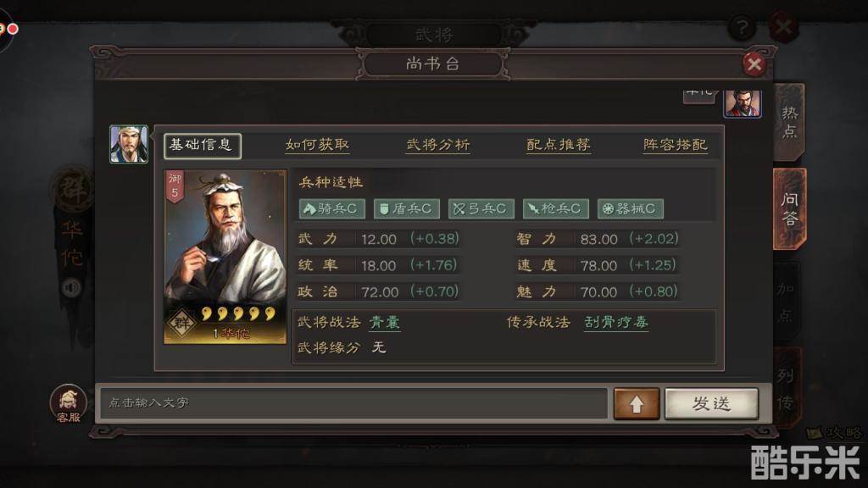Viewport: 868px width, 488px height.
Task: Click the 华佗 character portrait card
Action: tap(225, 257)
